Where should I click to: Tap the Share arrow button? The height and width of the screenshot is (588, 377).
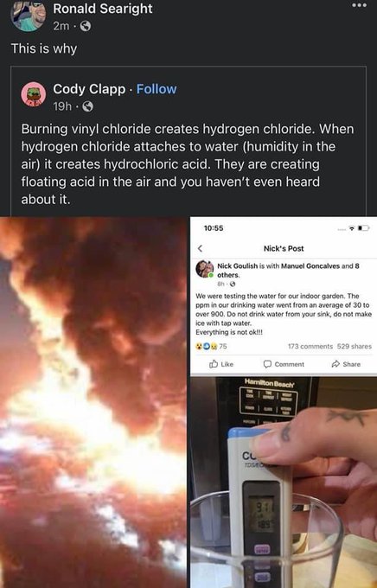tap(335, 364)
